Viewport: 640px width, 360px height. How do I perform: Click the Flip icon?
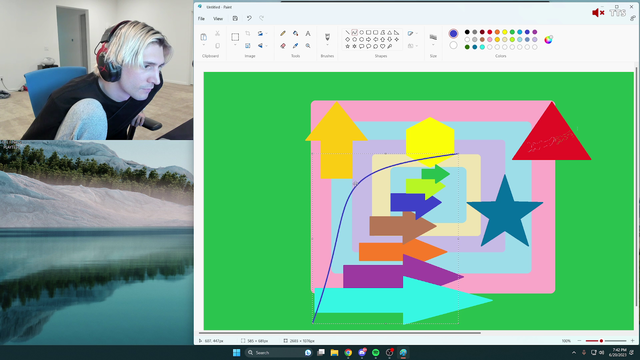click(x=260, y=46)
